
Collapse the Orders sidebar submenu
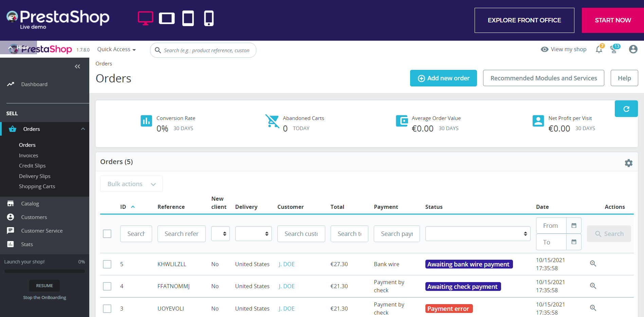tap(83, 129)
